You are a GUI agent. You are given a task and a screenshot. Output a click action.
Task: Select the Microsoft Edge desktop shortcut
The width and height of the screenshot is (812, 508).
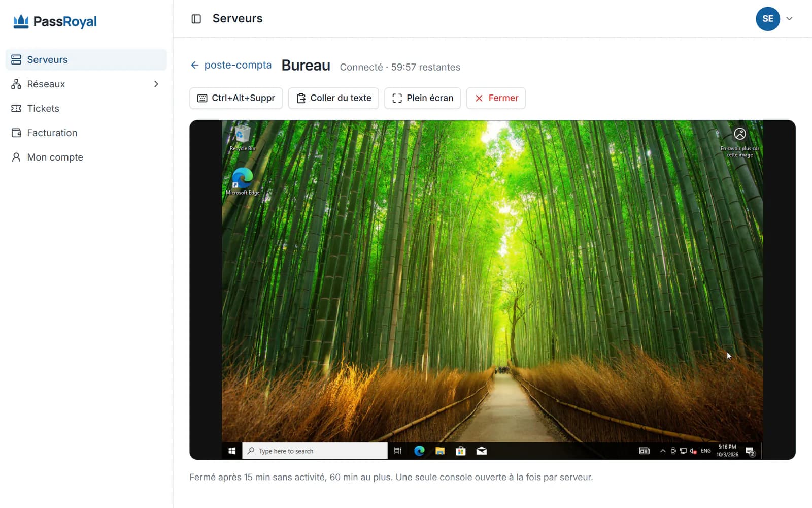coord(243,181)
